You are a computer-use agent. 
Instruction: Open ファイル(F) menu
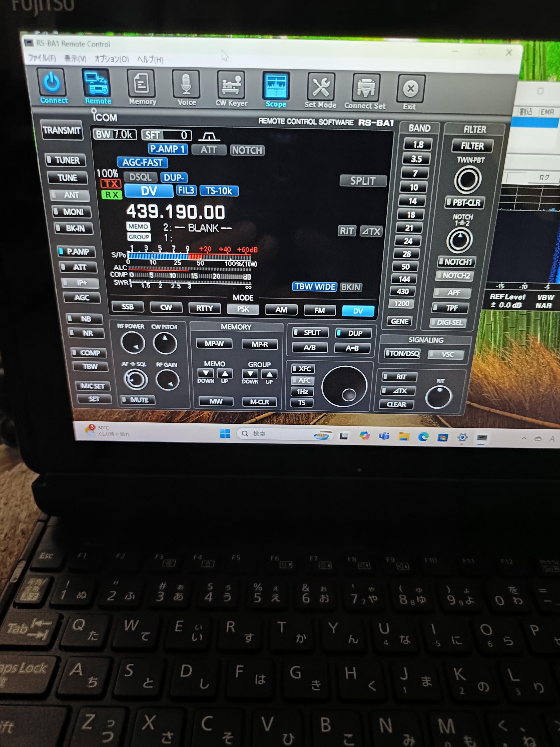click(42, 58)
